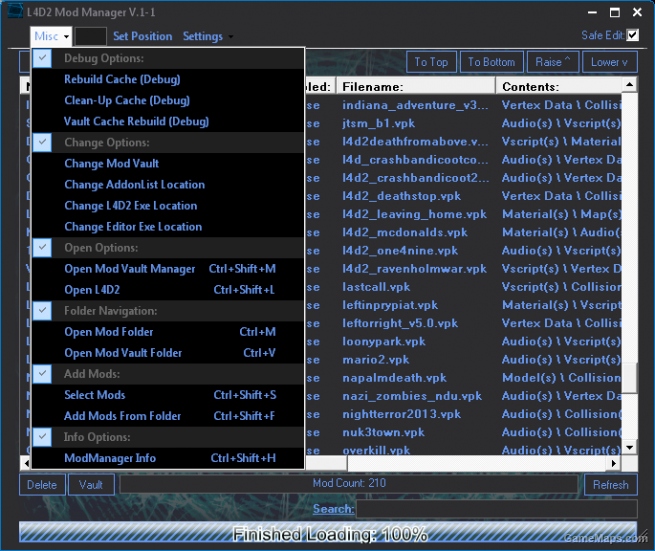Click the Delete button
This screenshot has height=551, width=655.
(x=42, y=485)
